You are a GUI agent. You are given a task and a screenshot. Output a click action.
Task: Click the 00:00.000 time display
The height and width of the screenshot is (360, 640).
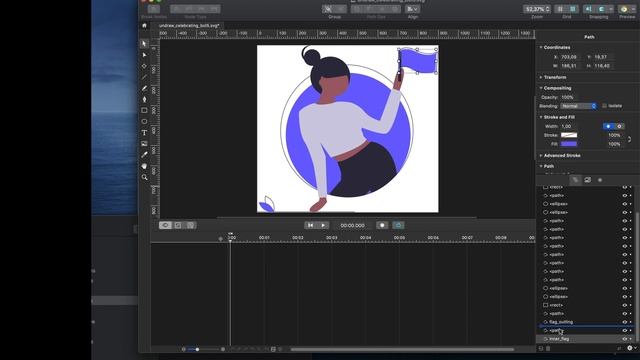353,225
